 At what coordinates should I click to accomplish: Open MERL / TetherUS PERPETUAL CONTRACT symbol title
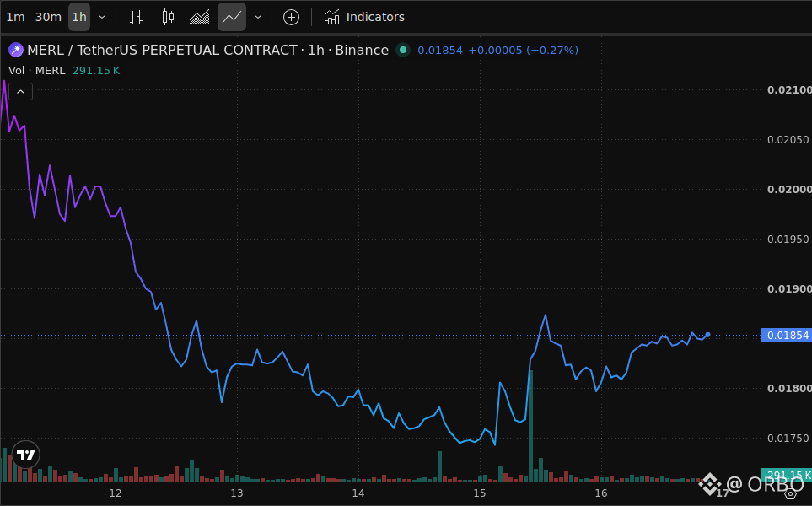(207, 50)
